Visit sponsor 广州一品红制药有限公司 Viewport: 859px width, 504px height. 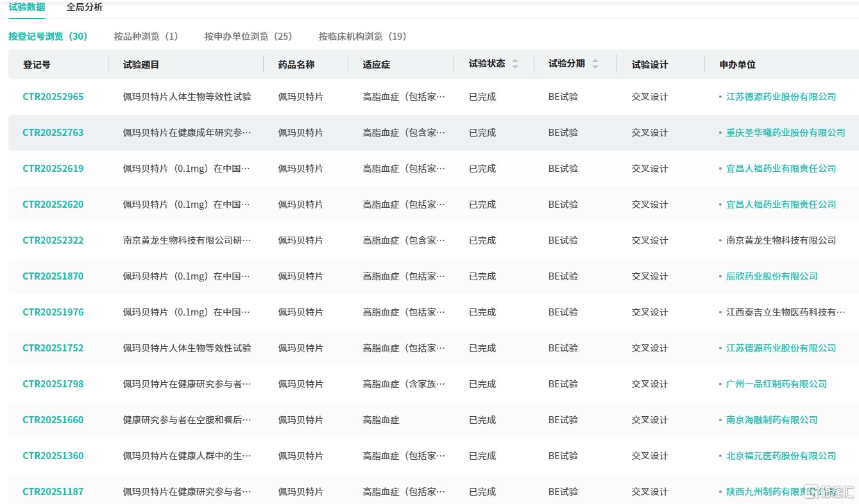[x=776, y=384]
